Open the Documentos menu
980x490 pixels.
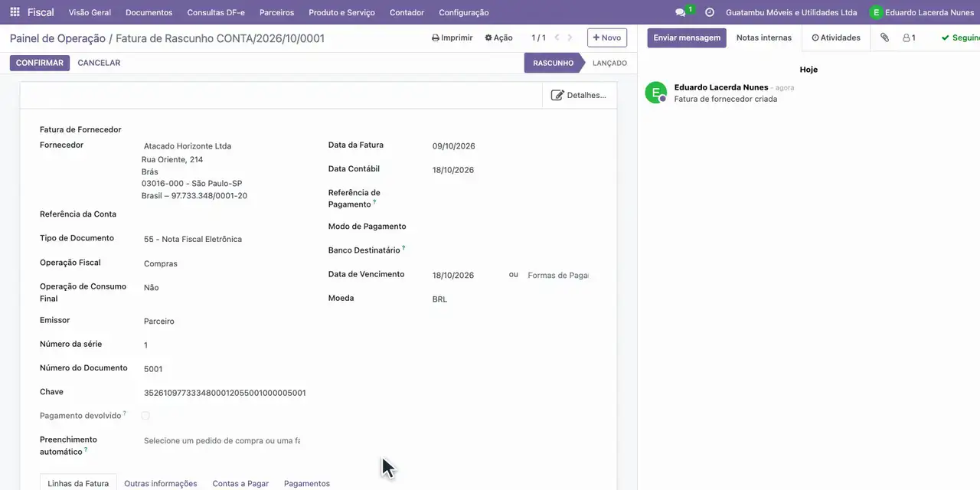click(149, 12)
